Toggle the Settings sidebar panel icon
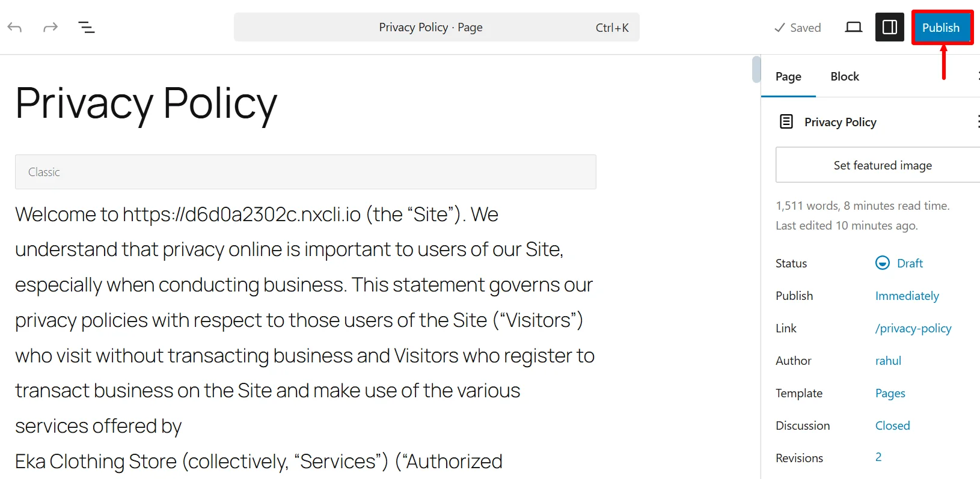This screenshot has height=479, width=980. (889, 26)
